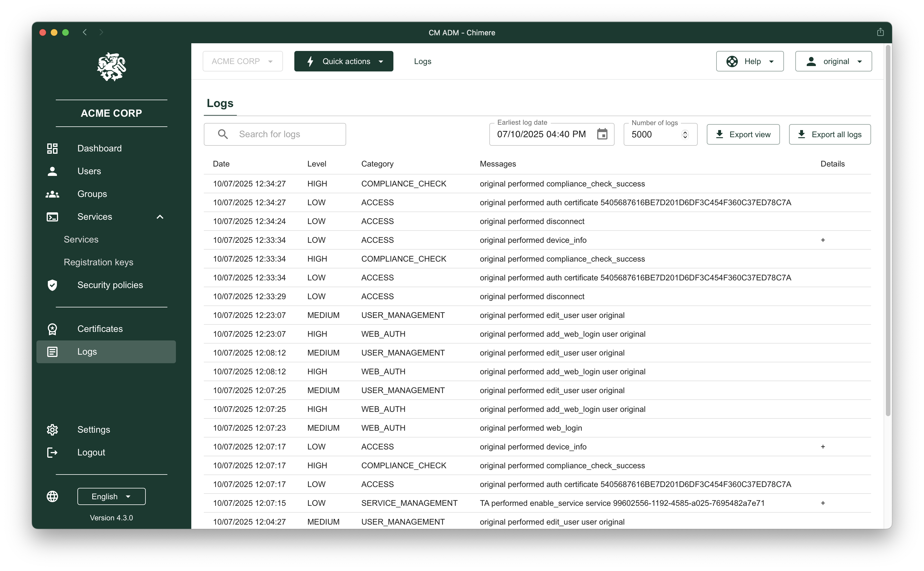Image resolution: width=924 pixels, height=571 pixels.
Task: Click the Logs breadcrumb
Action: tap(422, 61)
